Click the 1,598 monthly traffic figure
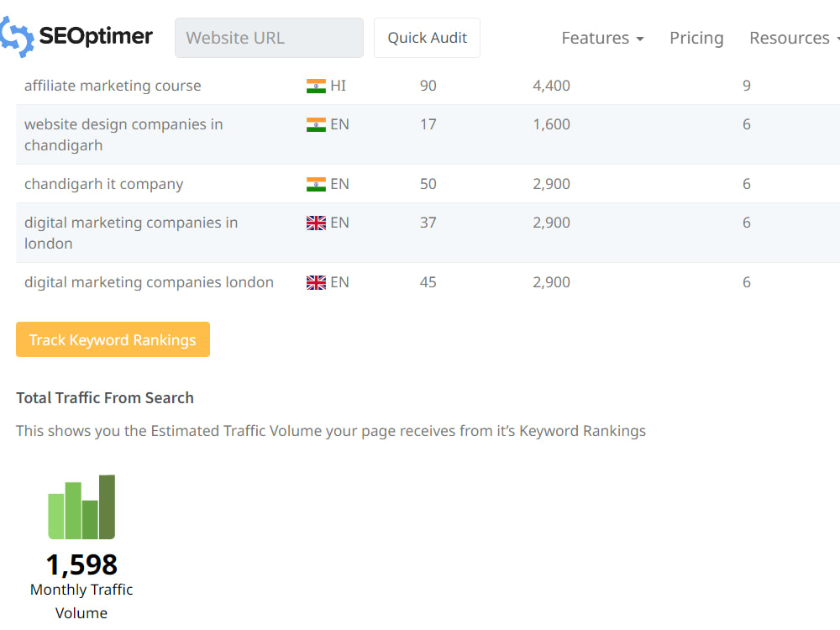 [81, 564]
